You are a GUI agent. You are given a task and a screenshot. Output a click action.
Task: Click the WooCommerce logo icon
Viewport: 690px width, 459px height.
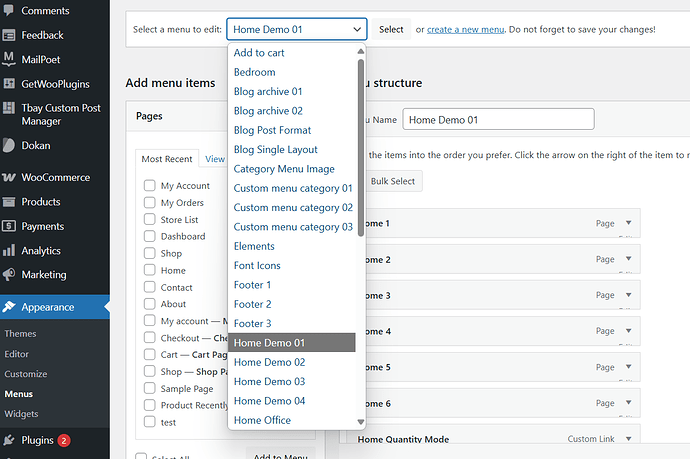coord(9,177)
